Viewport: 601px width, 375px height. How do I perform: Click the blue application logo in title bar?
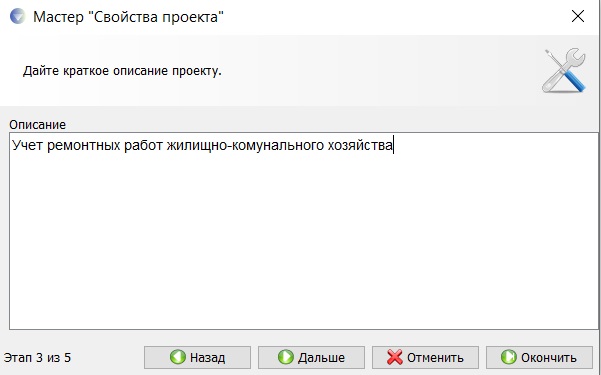17,16
